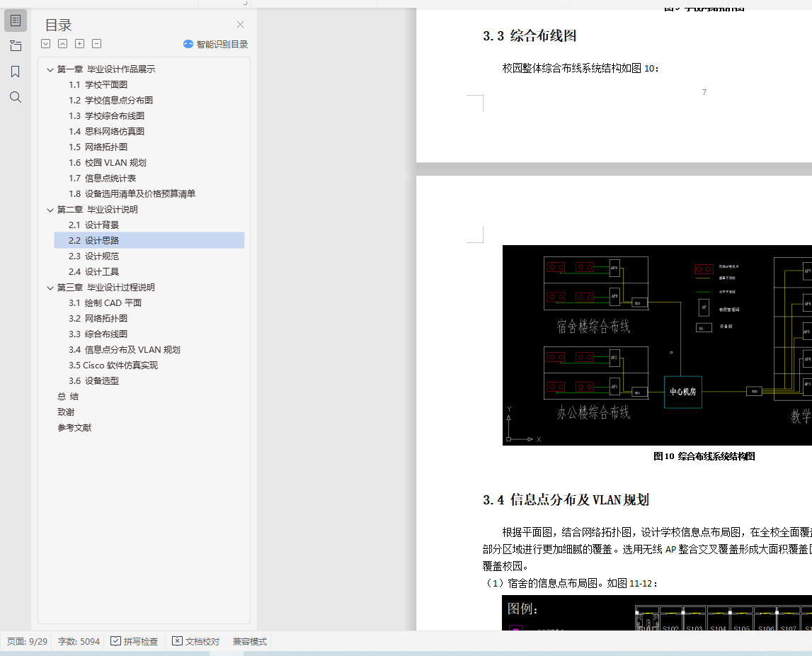The image size is (812, 656).
Task: Go to 致谢 entry
Action: pos(66,412)
